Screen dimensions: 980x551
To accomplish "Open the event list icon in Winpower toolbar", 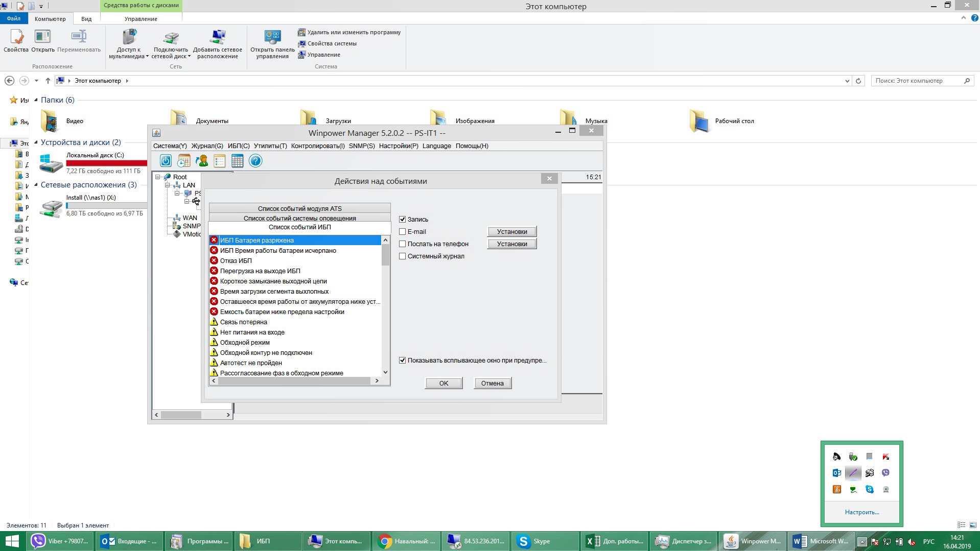I will coord(220,161).
